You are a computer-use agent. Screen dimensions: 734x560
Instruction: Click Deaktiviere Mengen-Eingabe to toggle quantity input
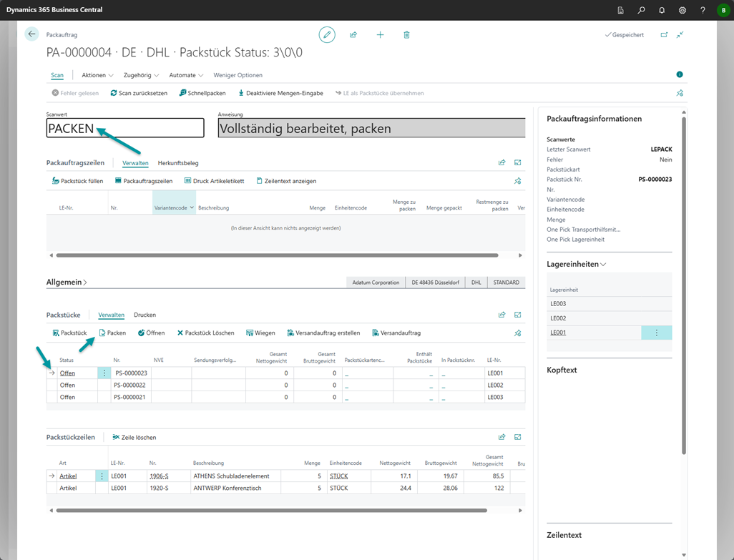click(x=280, y=93)
